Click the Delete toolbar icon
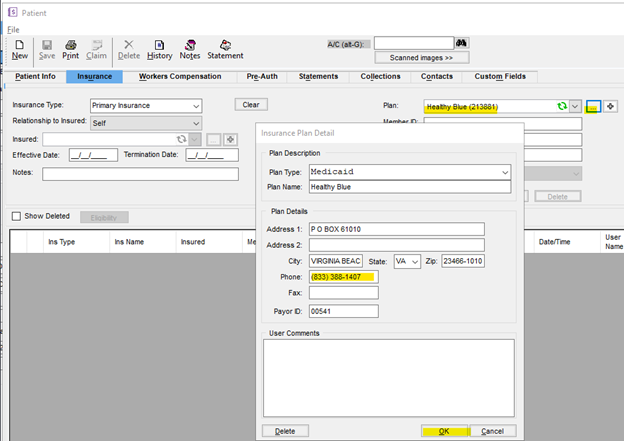Viewport: 624px width, 441px height. (x=129, y=50)
